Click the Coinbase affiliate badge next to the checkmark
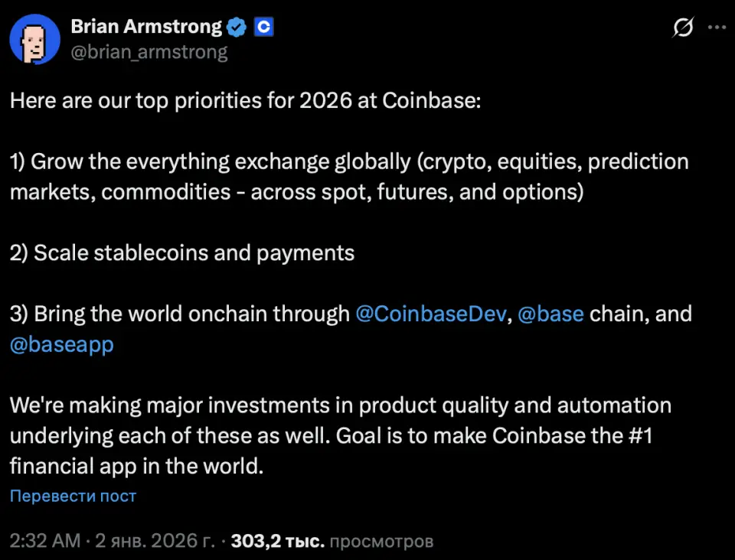 click(x=263, y=26)
